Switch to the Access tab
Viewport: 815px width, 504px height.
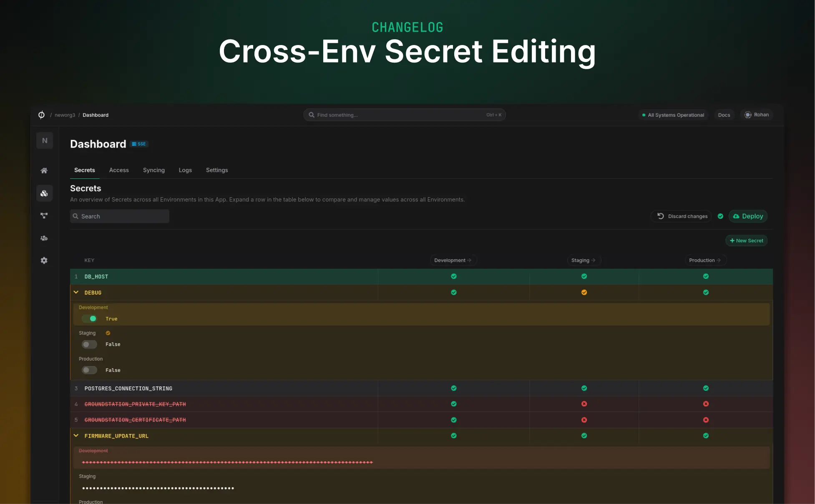[119, 170]
